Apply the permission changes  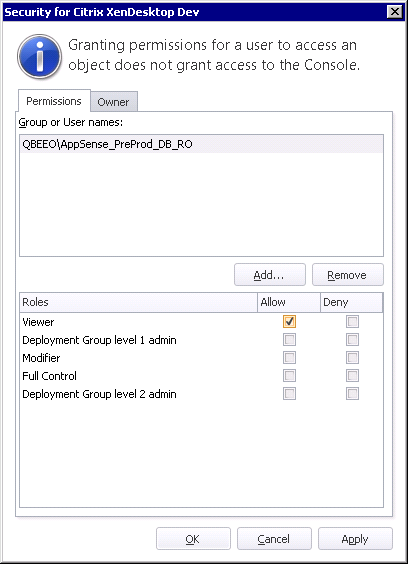tap(355, 539)
